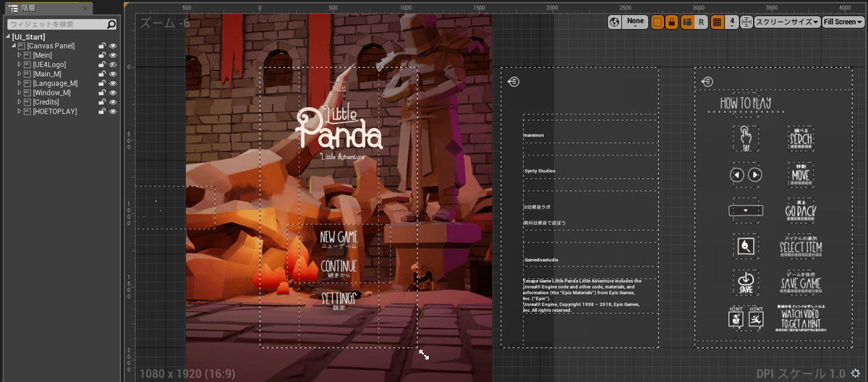Toggle visibility of HOETOPLAY widget
868x382 pixels.
pyautogui.click(x=113, y=111)
